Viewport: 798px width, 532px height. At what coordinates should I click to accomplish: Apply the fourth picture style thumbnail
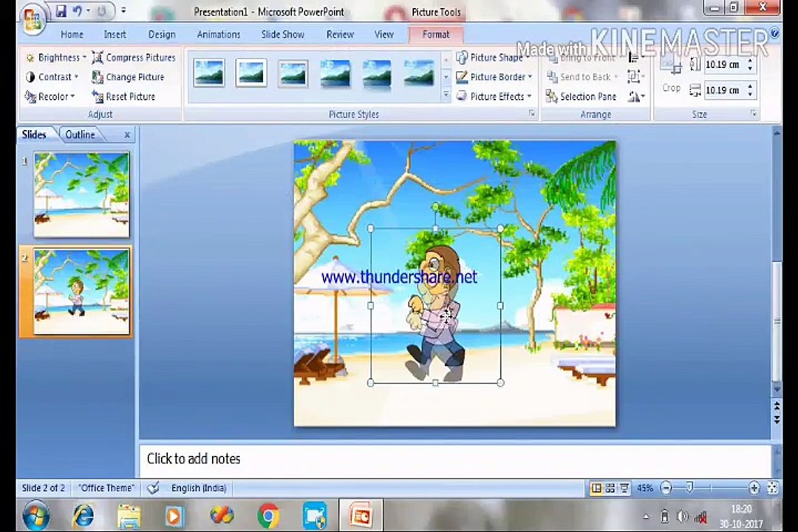[x=335, y=74]
